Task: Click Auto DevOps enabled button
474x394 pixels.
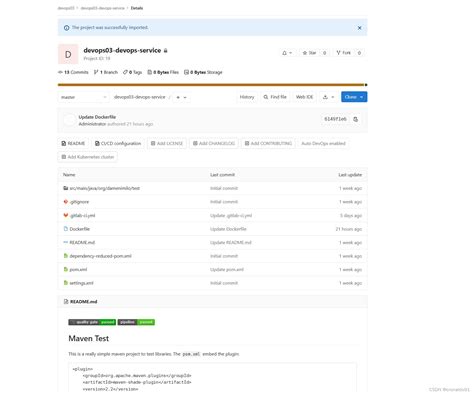Action: pos(323,143)
